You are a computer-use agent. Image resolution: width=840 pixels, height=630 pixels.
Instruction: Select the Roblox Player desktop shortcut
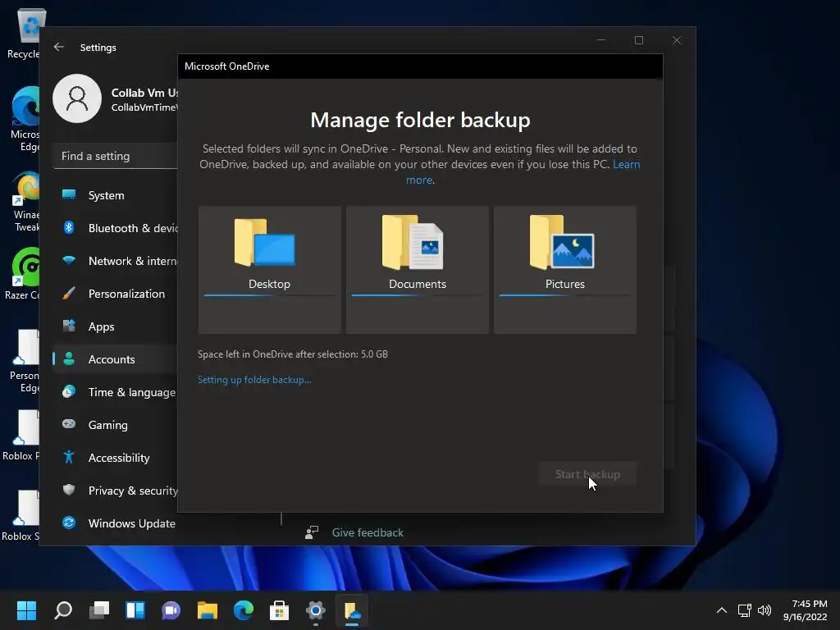21,435
